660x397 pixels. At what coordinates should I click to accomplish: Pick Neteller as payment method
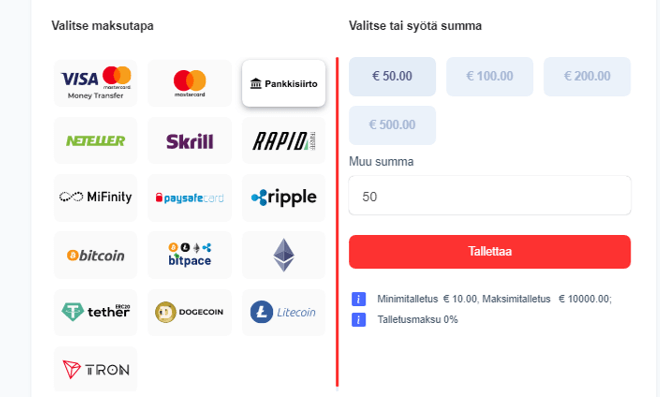point(96,141)
